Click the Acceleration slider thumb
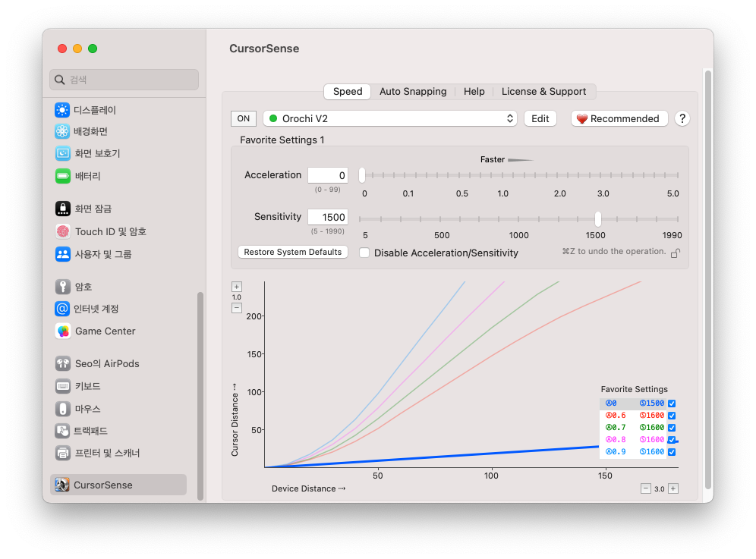Image resolution: width=756 pixels, height=559 pixels. pyautogui.click(x=362, y=175)
